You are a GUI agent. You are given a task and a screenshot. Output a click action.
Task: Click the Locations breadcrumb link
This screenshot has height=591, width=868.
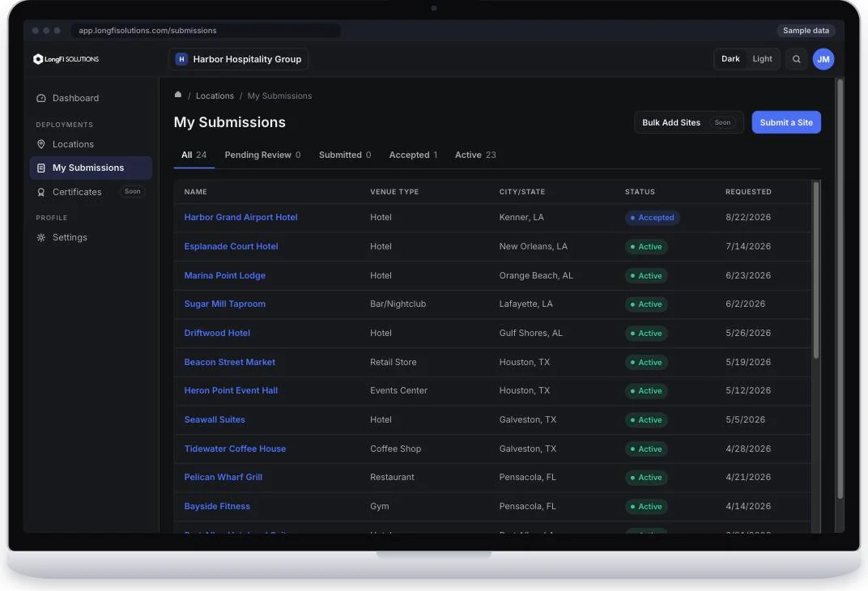pos(215,96)
